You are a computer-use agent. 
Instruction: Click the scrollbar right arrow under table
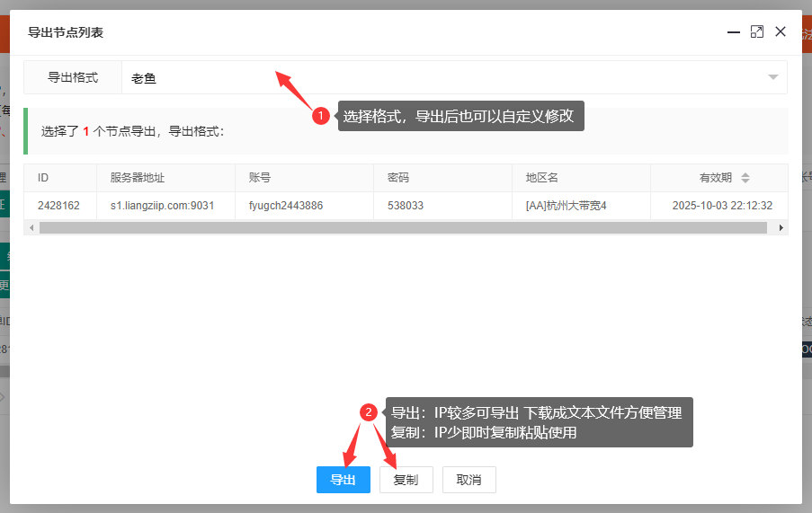click(781, 228)
